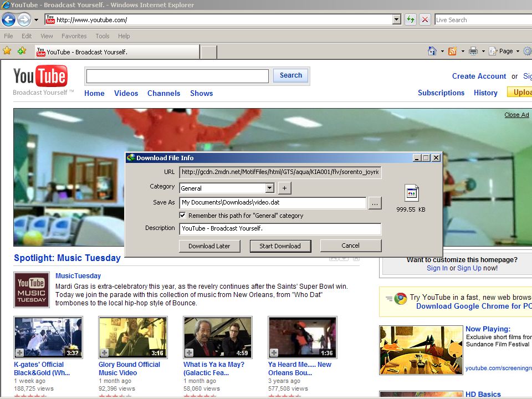This screenshot has width=532, height=399.
Task: Click the YouTube Music Tuesday logo thumbnail
Action: coord(32,290)
